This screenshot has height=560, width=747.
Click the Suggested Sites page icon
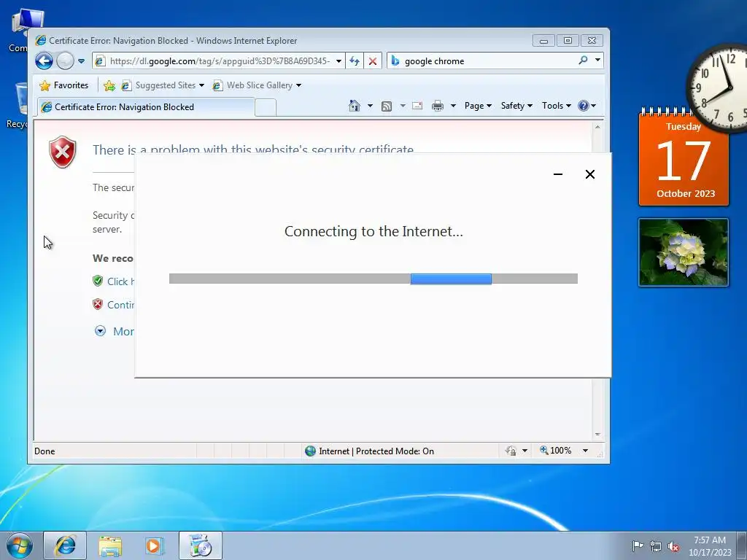coord(126,86)
